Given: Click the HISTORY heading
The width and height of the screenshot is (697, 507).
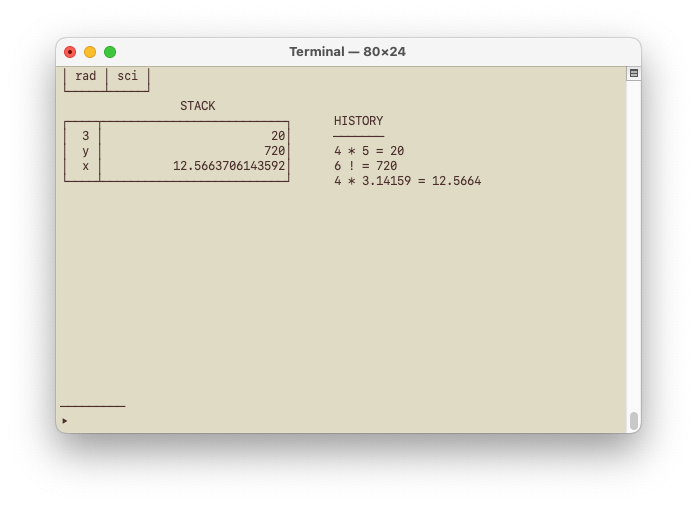Looking at the screenshot, I should point(358,121).
